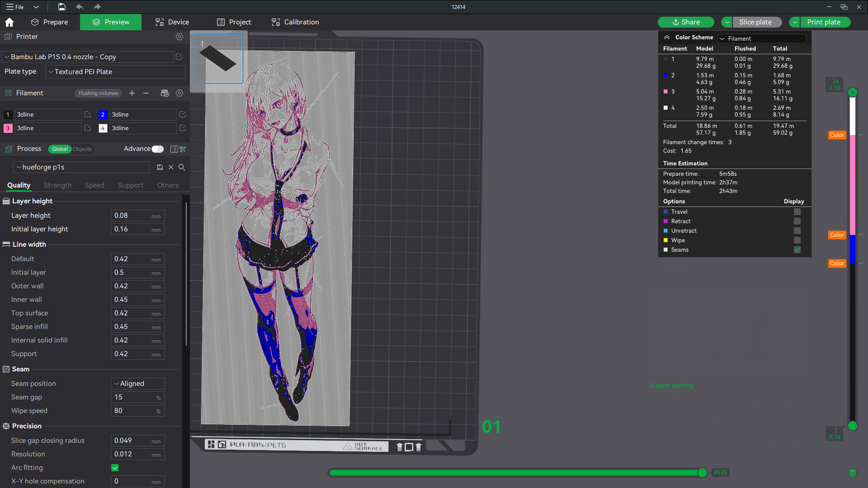
Task: Click the save project icon
Action: click(x=62, y=7)
